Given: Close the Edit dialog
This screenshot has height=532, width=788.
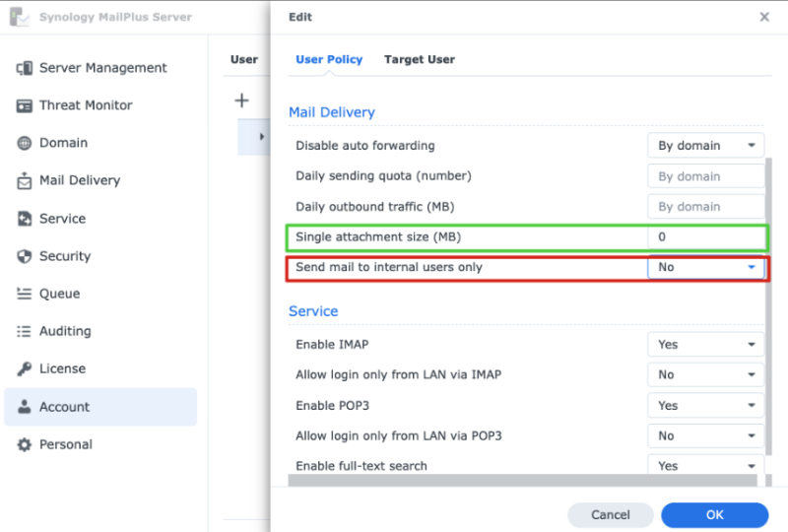Looking at the screenshot, I should 764,17.
